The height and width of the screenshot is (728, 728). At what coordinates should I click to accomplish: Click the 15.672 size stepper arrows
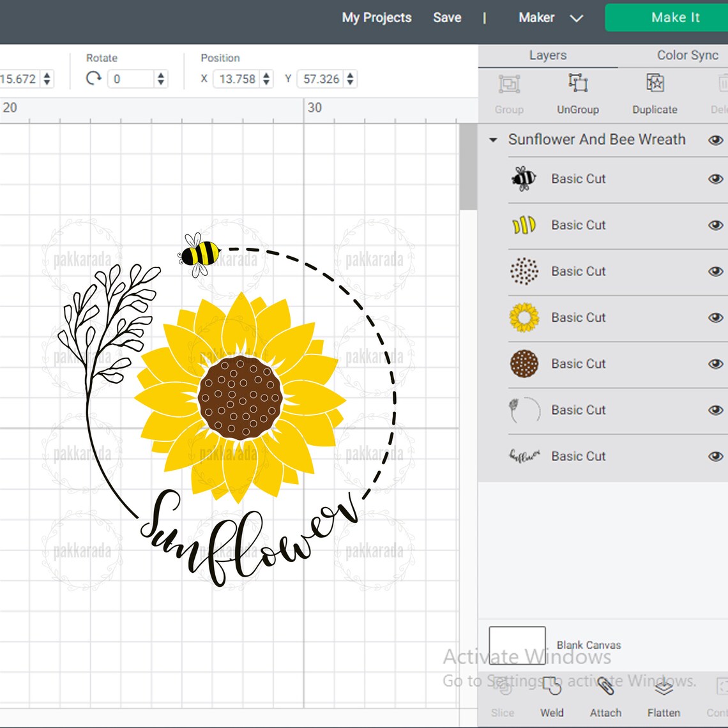[47, 79]
